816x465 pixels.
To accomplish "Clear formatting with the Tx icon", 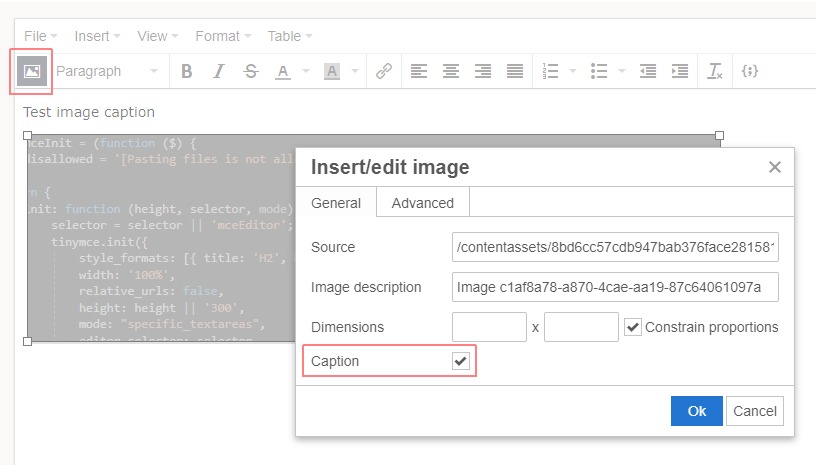I will click(715, 71).
